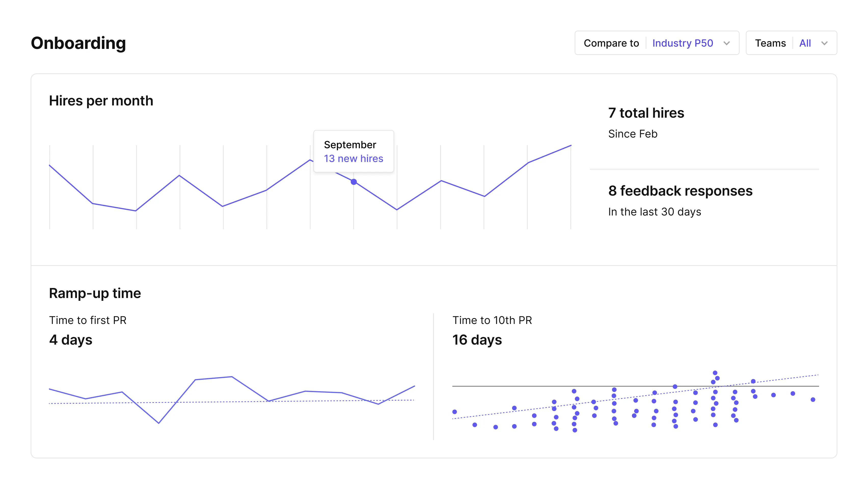Click the Since Feb subtitle text
Image resolution: width=868 pixels, height=489 pixels.
click(632, 134)
